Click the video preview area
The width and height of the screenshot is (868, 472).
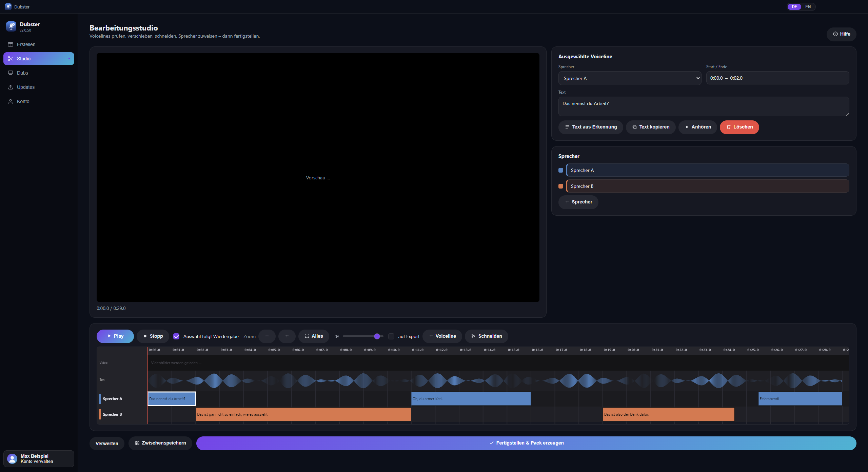318,177
